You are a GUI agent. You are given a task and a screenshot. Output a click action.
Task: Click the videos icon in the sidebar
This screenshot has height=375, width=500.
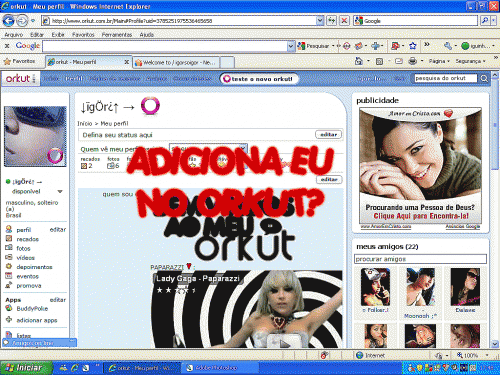pos(9,257)
